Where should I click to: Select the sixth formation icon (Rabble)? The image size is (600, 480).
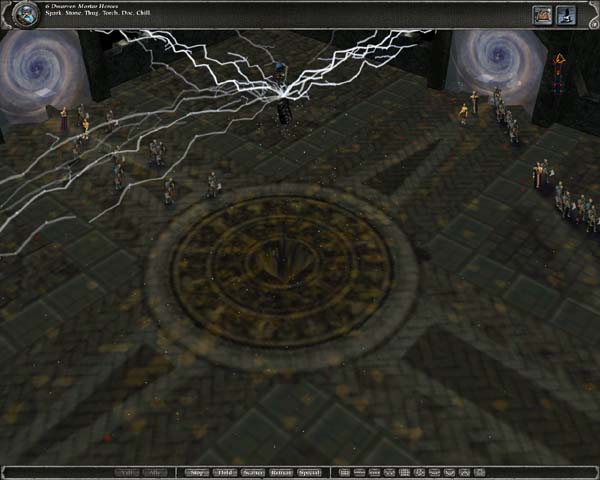click(x=419, y=473)
